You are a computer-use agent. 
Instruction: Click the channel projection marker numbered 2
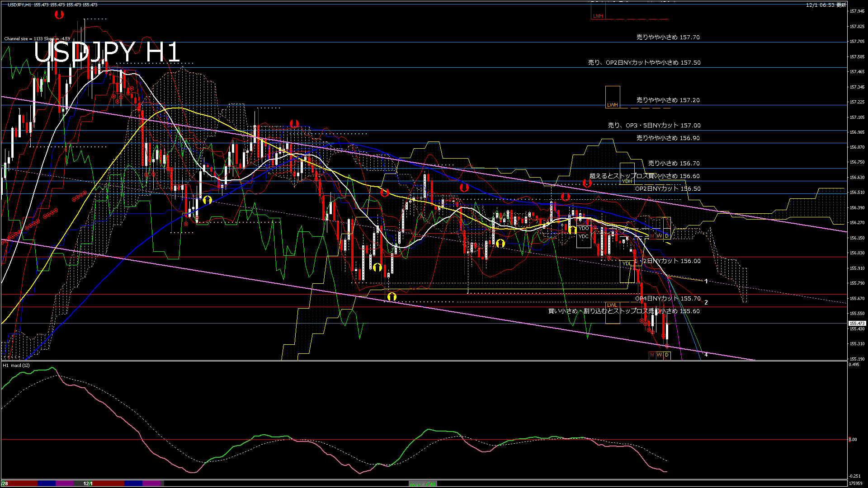pyautogui.click(x=706, y=302)
